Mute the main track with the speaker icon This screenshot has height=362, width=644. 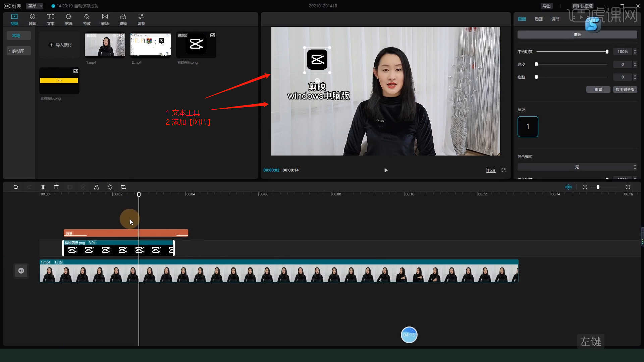[21, 270]
